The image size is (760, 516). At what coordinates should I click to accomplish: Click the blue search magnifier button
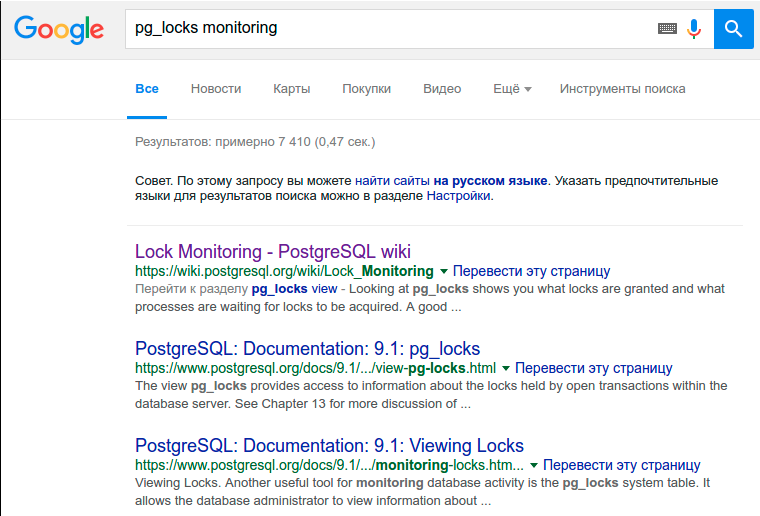(x=733, y=29)
